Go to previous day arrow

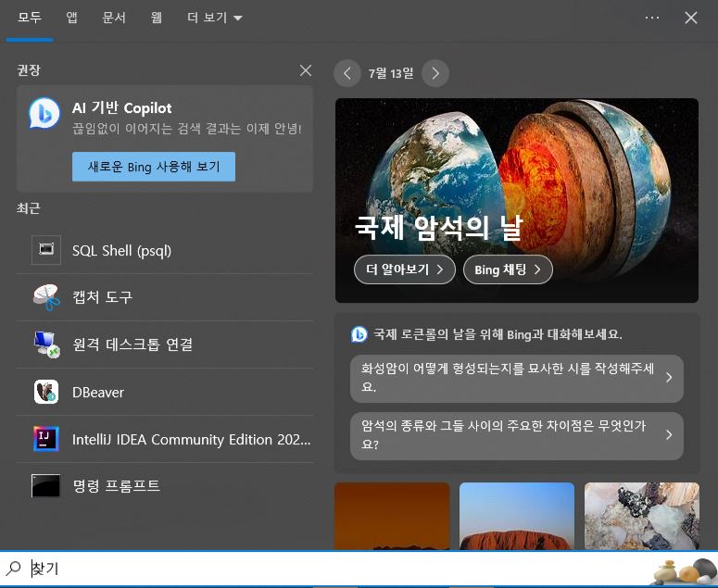click(x=347, y=73)
